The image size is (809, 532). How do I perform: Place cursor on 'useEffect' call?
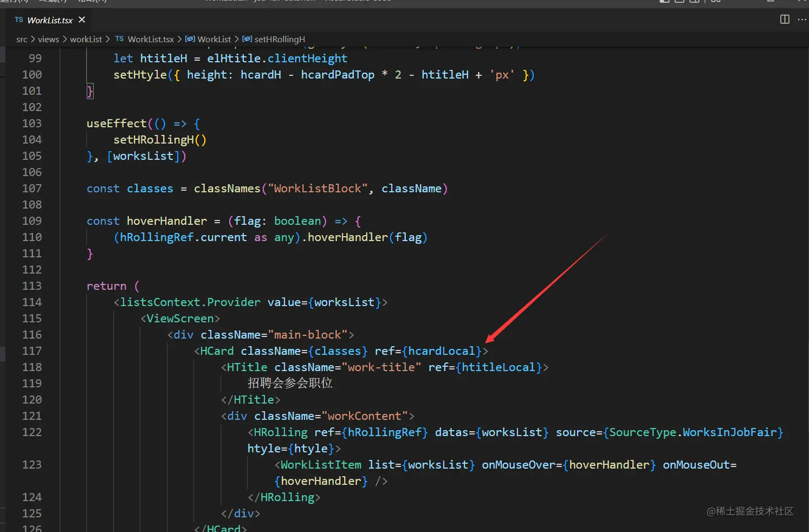tap(117, 124)
